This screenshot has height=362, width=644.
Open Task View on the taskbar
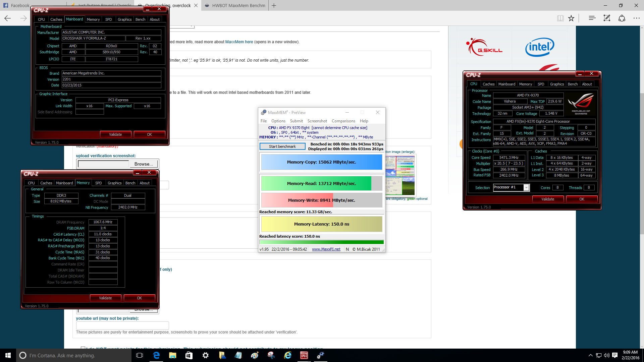tap(140, 355)
